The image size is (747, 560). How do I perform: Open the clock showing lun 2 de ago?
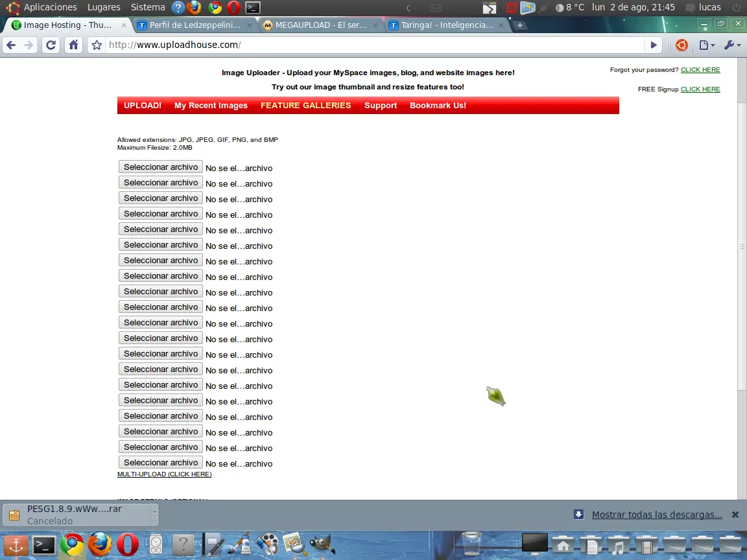point(633,8)
